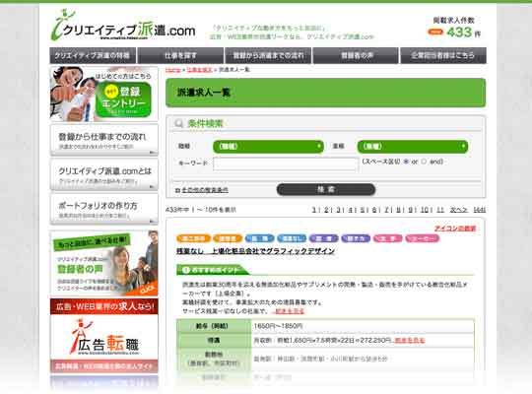This screenshot has width=532, height=394.
Task: Open the left green job-type dropdown
Action: tap(268, 147)
